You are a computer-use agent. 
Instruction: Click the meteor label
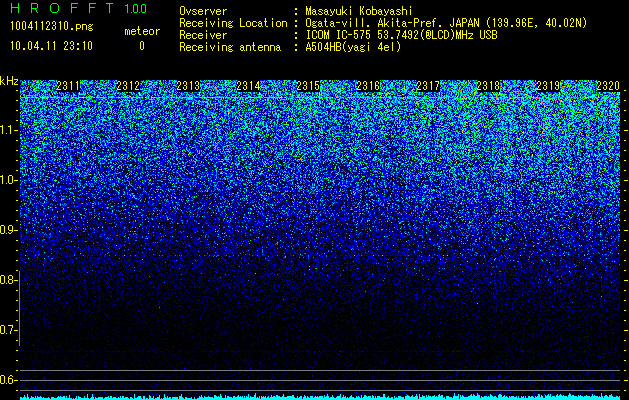point(142,31)
